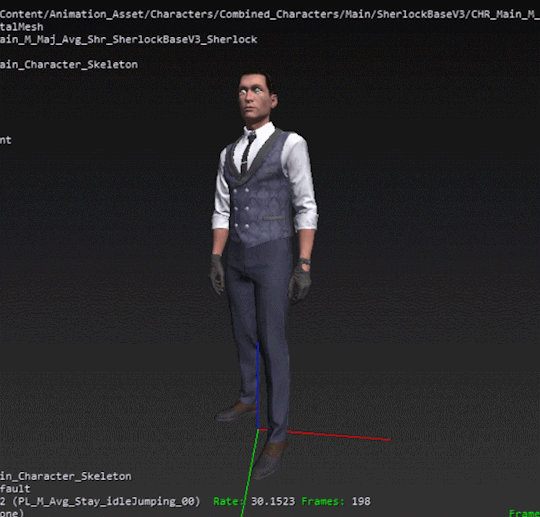Image resolution: width=540 pixels, height=517 pixels.
Task: Click the 'fault' text line
Action: (x=15, y=489)
